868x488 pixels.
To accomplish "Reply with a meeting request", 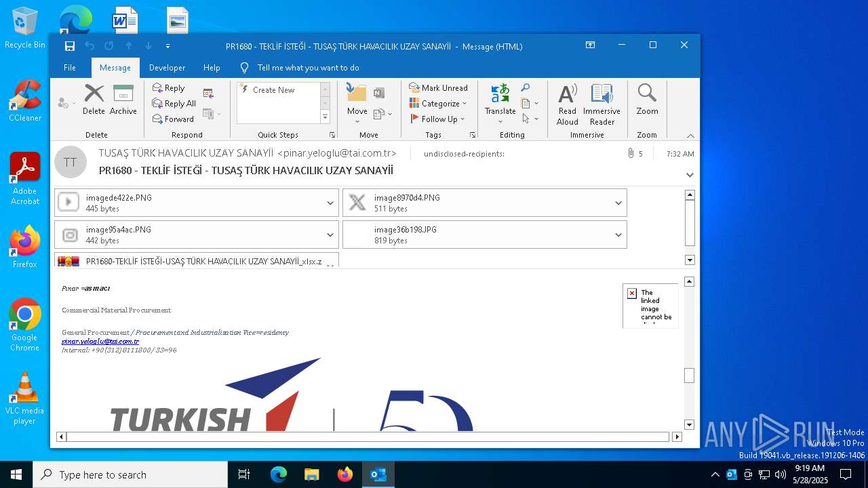I will tap(208, 94).
